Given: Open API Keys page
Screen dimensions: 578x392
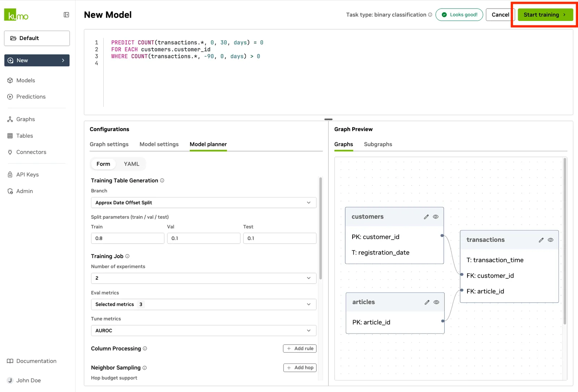Looking at the screenshot, I should [x=27, y=174].
